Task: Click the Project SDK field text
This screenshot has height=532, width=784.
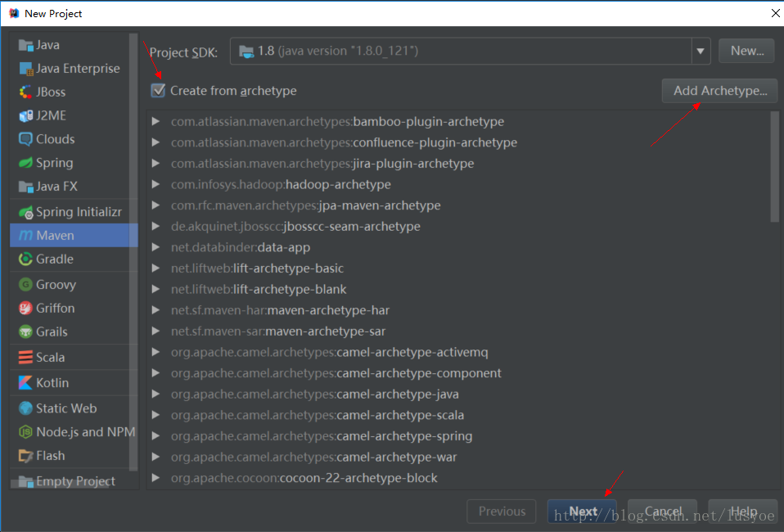Action: 338,51
